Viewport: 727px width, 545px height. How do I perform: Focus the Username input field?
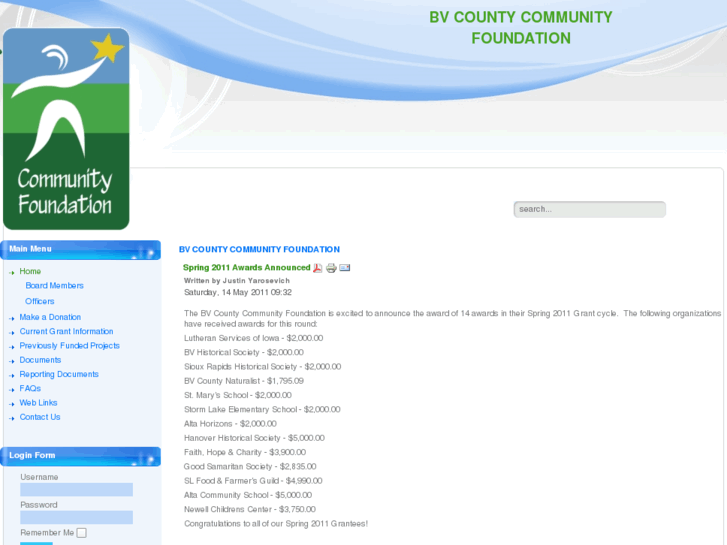click(77, 490)
